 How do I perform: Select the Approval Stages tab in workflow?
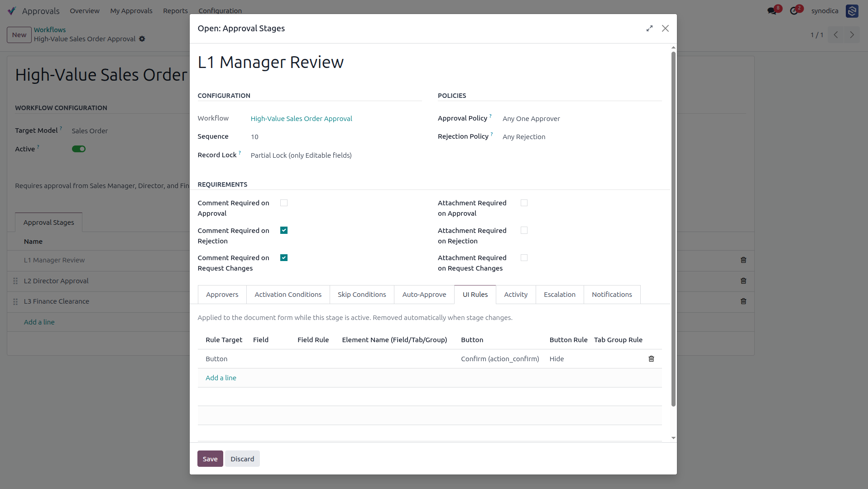(49, 223)
